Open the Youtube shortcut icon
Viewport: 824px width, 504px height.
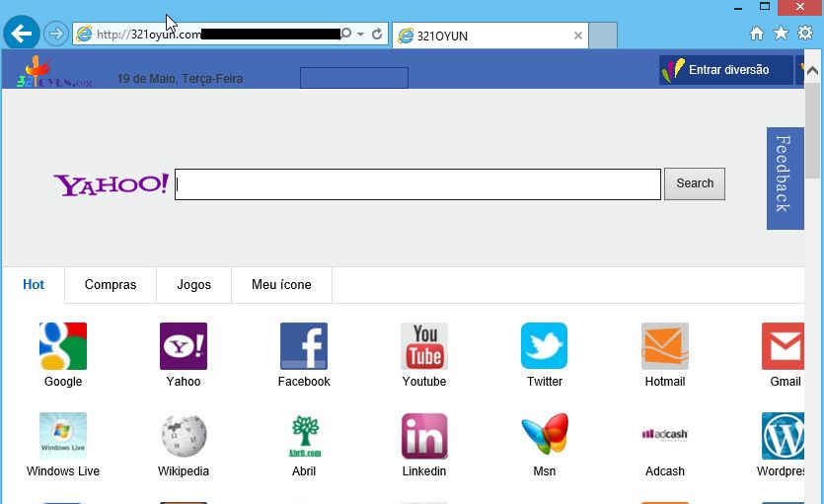point(424,346)
